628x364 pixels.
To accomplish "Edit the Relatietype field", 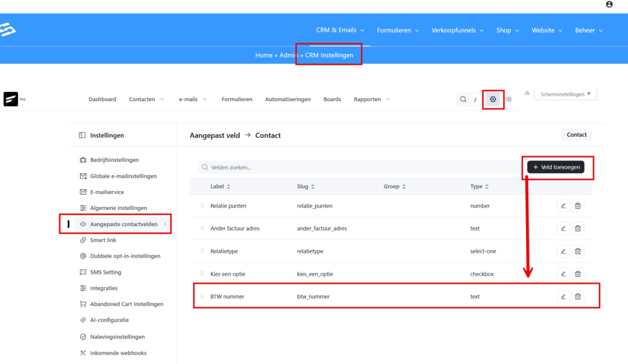I will [x=563, y=251].
